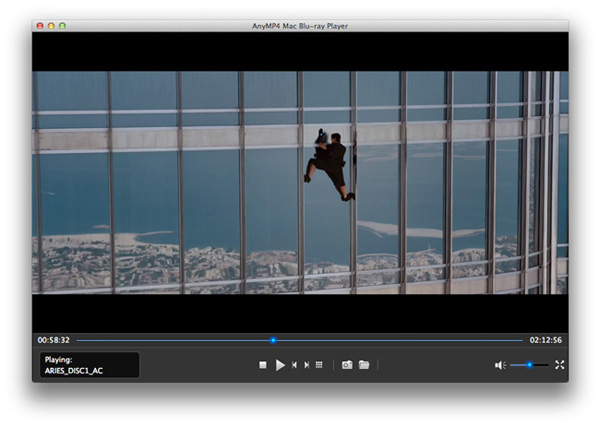Click the AnyMP4 Mac Blu-ray Player title bar
This screenshot has height=426, width=600.
pos(300,24)
